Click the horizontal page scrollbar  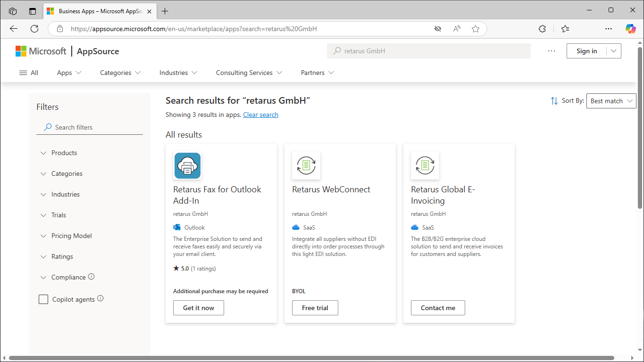[x=311, y=358]
